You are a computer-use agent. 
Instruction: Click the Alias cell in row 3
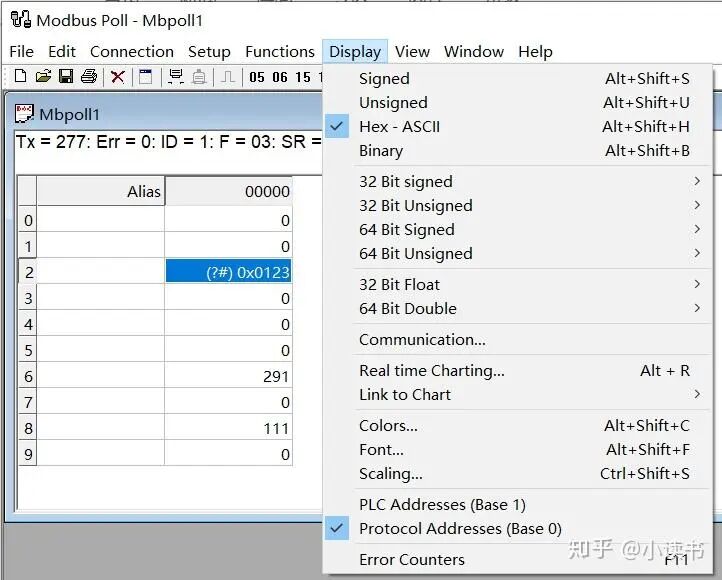(x=100, y=298)
